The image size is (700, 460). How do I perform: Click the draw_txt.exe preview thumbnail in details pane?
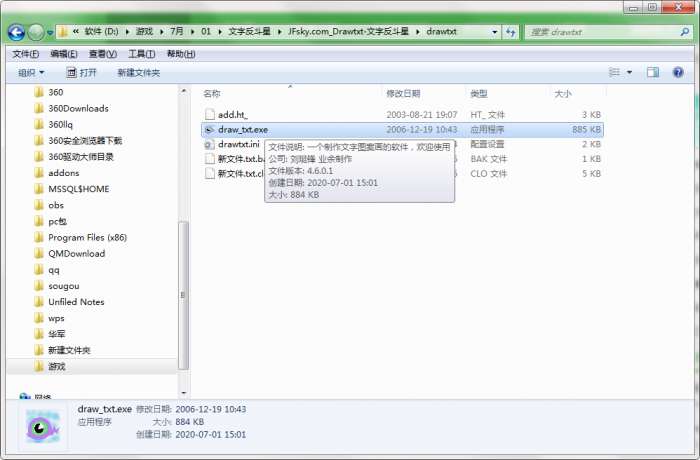[42, 427]
